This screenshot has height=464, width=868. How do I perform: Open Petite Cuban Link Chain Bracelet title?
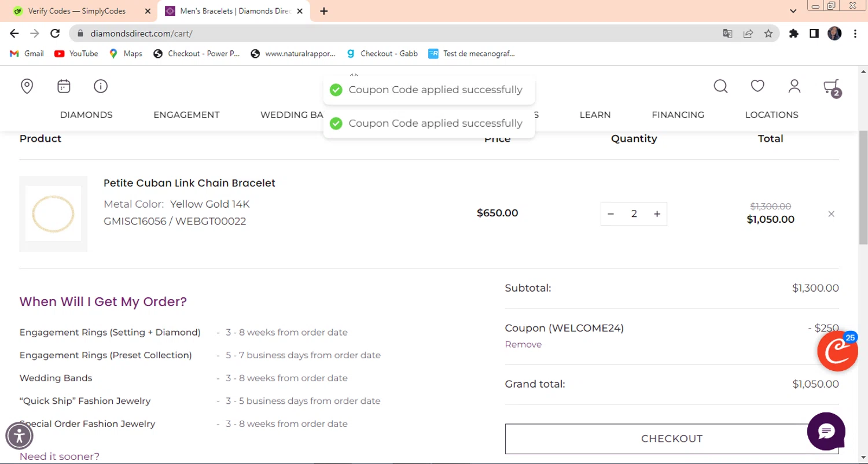pyautogui.click(x=189, y=183)
